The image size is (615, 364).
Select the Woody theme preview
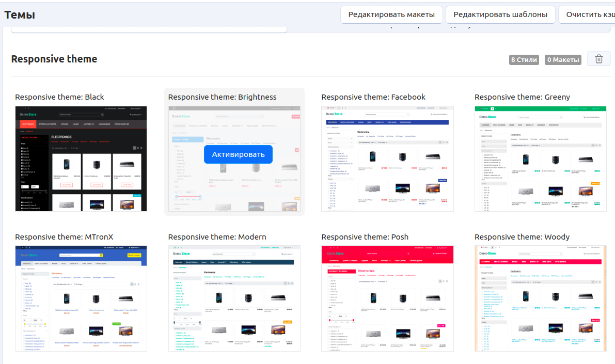pos(541,298)
